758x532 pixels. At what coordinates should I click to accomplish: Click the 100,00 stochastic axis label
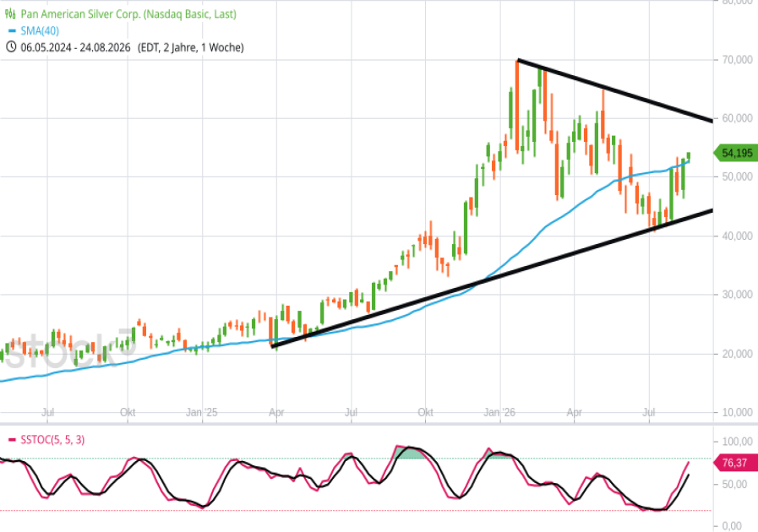tap(737, 441)
